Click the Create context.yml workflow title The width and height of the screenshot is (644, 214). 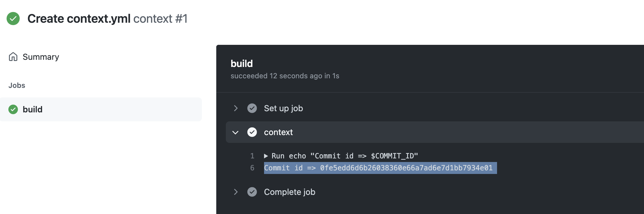click(79, 19)
